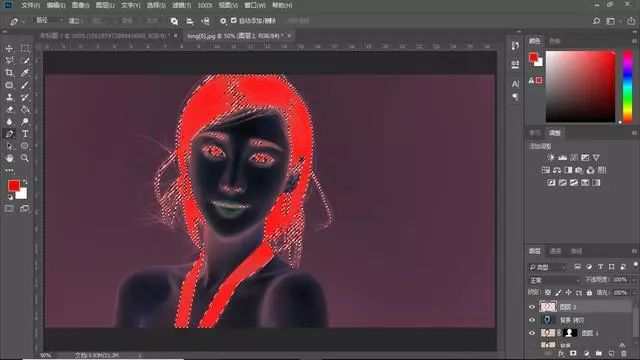Image resolution: width=640 pixels, height=360 pixels.
Task: Add layer style using fx icon
Action: [x=562, y=353]
